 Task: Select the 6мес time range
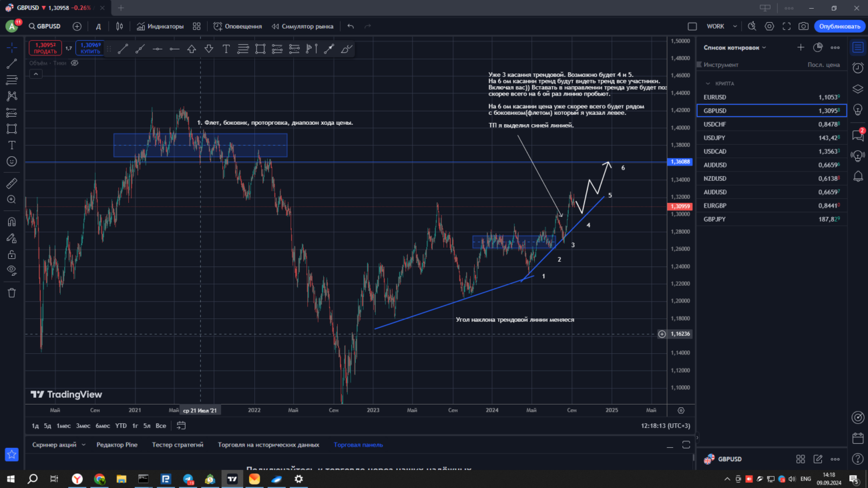(103, 426)
